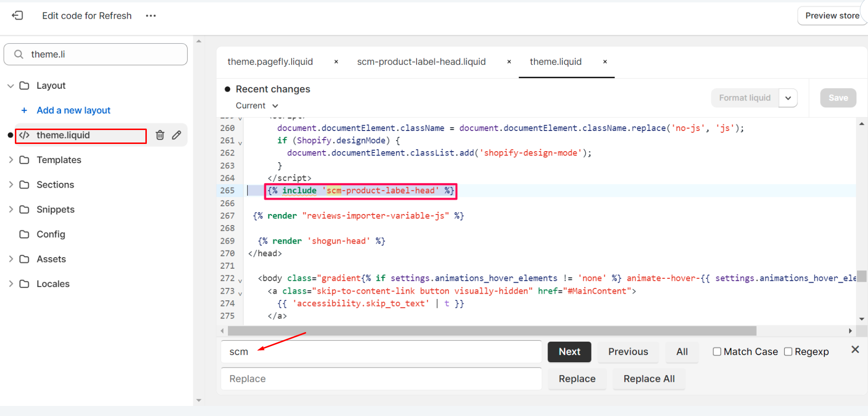Click the plus icon to add layout
The width and height of the screenshot is (868, 416).
coord(24,110)
